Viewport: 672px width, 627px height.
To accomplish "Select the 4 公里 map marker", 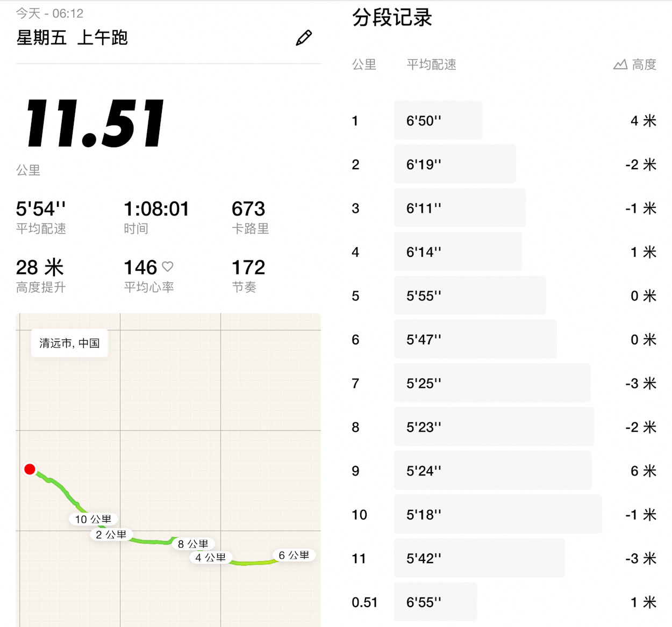I will (x=210, y=558).
